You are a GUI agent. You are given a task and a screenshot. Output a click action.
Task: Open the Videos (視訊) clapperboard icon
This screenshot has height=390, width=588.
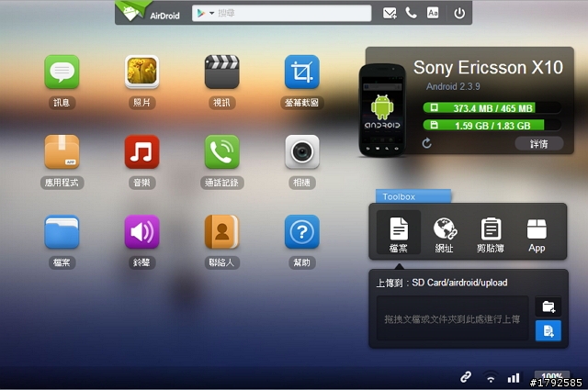click(x=221, y=72)
